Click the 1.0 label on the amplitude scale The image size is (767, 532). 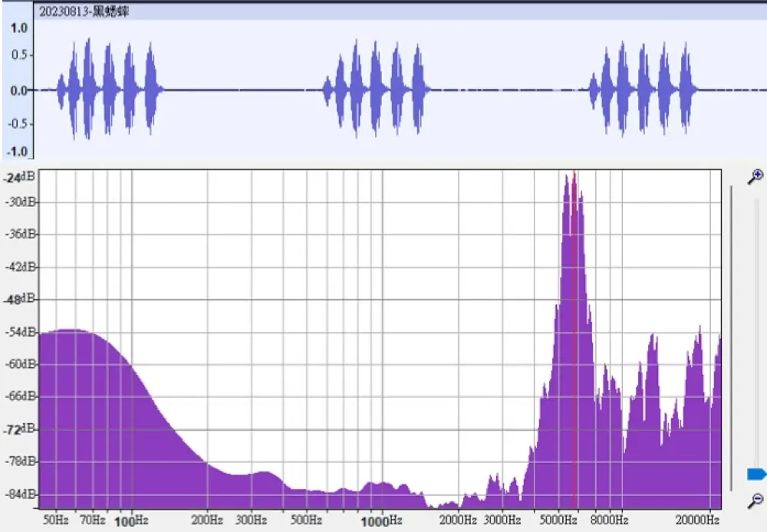click(19, 28)
